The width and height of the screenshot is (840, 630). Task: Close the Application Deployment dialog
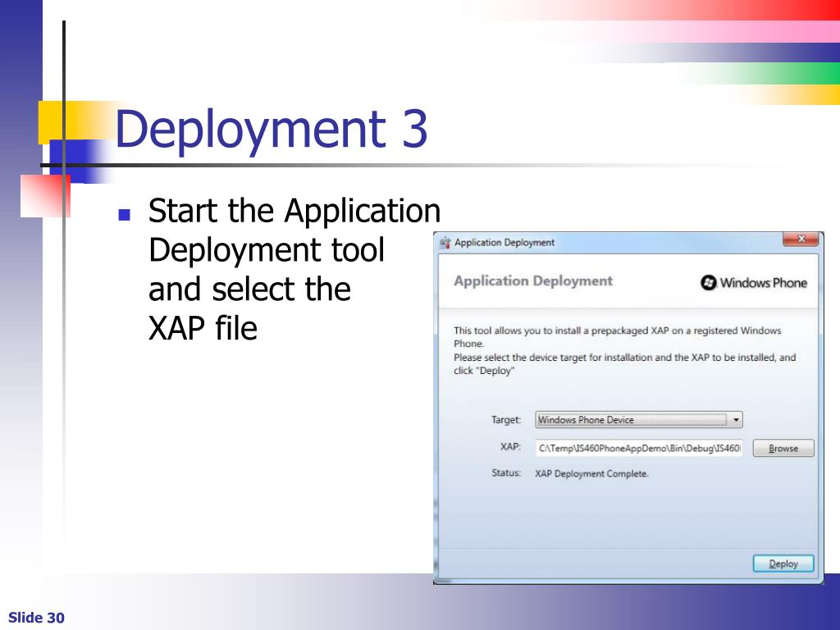coord(801,239)
